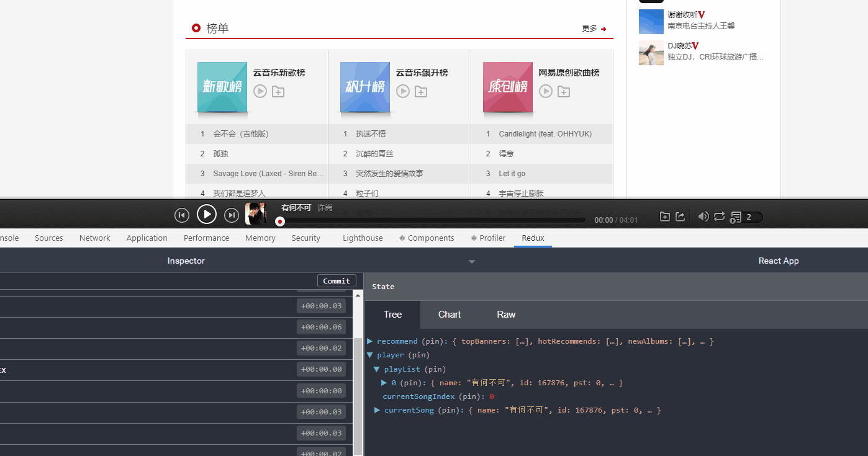Toggle the loop playback mode icon
Image resolution: width=868 pixels, height=456 pixels.
click(719, 217)
